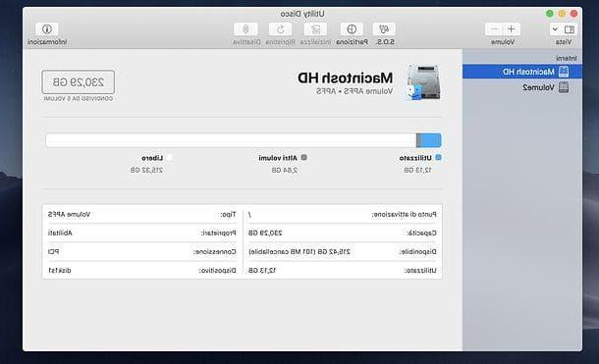Select Macintosh HD in the sidebar

pos(522,72)
